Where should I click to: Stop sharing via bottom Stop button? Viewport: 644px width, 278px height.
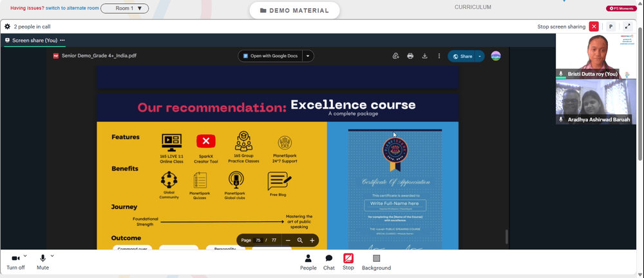click(x=348, y=263)
